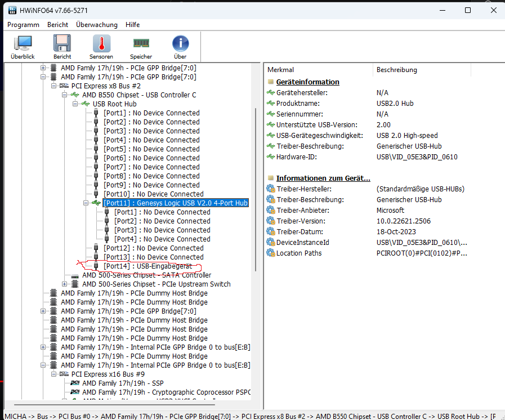Click the Geräteinformation heading
Screen dimensions: 505x420
(307, 82)
